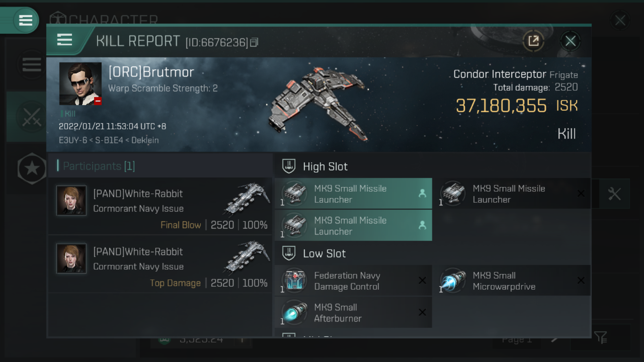Viewport: 644px width, 362px height.
Task: Select the High Slot shield icon
Action: (288, 166)
